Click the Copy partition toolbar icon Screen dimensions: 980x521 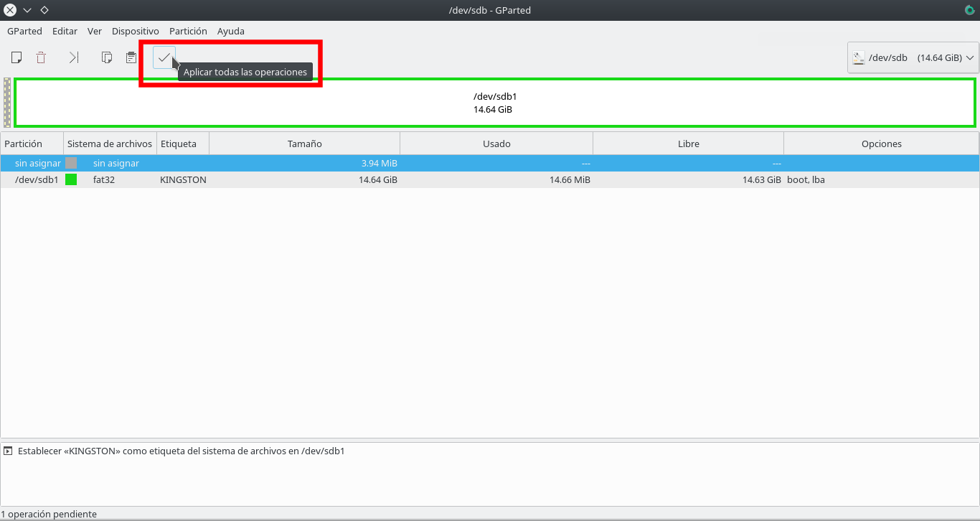(x=107, y=57)
